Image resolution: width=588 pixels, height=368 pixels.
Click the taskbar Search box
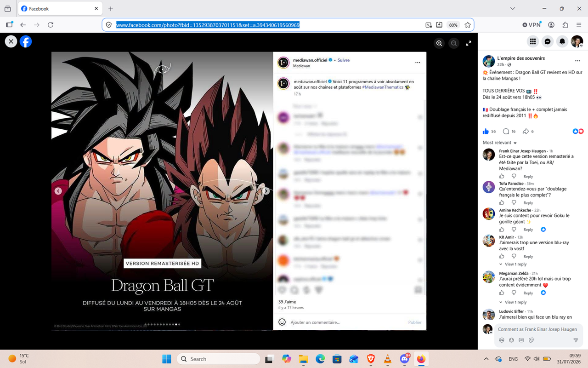(x=219, y=359)
